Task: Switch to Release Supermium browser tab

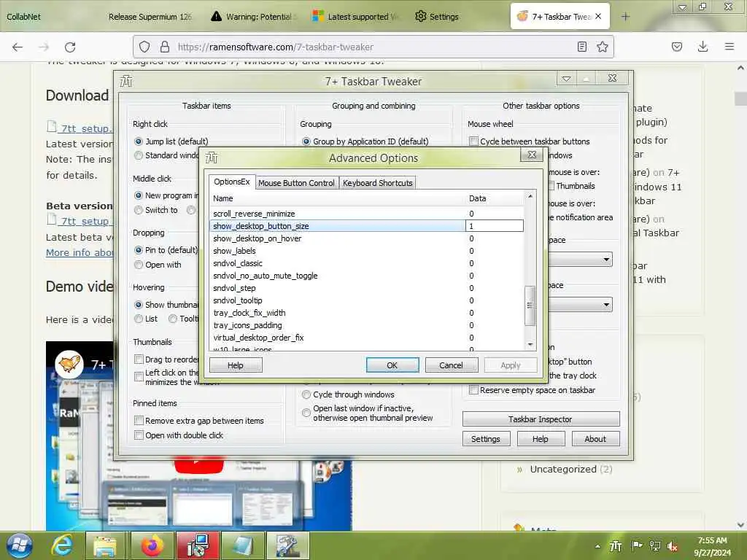Action: coord(150,17)
